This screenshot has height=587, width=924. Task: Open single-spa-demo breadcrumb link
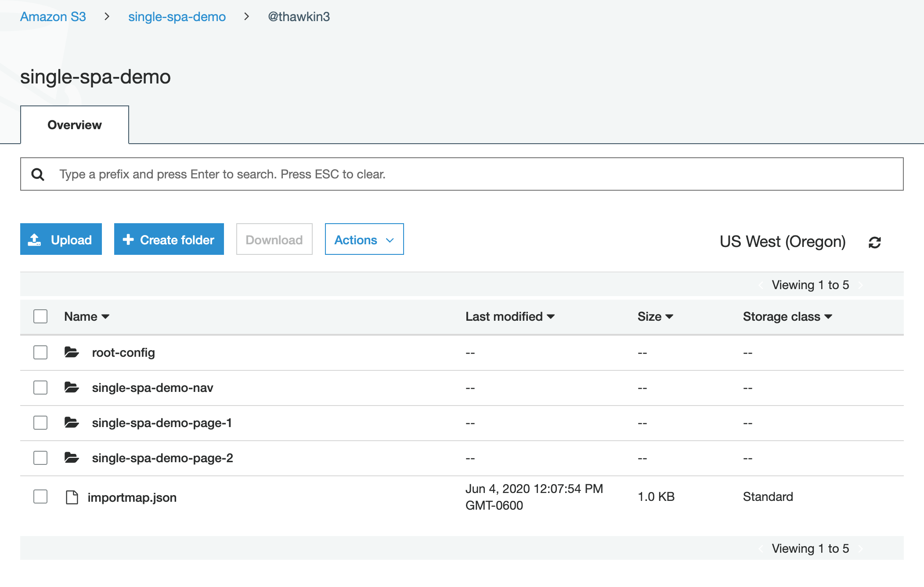click(x=177, y=17)
